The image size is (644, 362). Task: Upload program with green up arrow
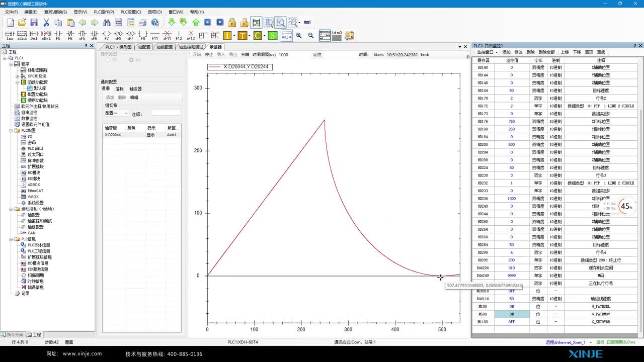point(196,22)
